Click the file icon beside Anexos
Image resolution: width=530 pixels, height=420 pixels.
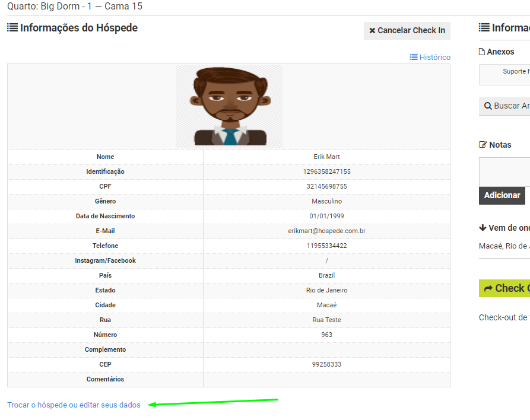point(482,52)
